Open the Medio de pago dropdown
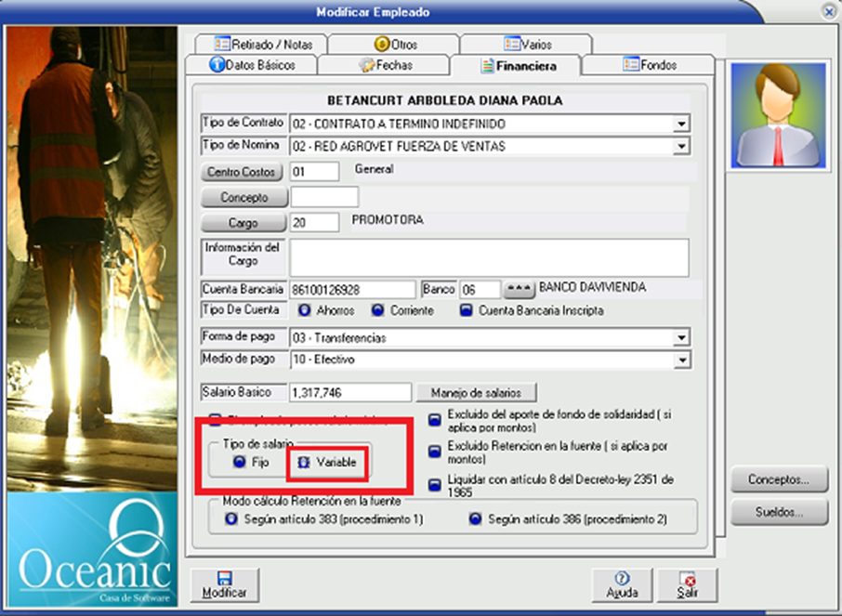This screenshot has width=842, height=616. click(681, 360)
